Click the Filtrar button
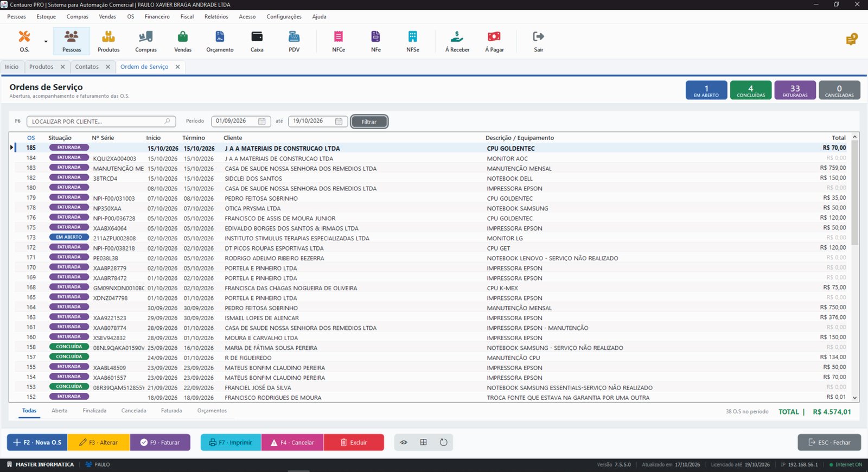 (369, 122)
